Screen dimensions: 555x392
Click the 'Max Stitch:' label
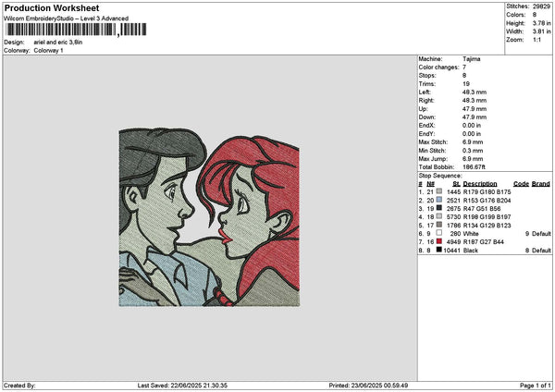coord(433,142)
